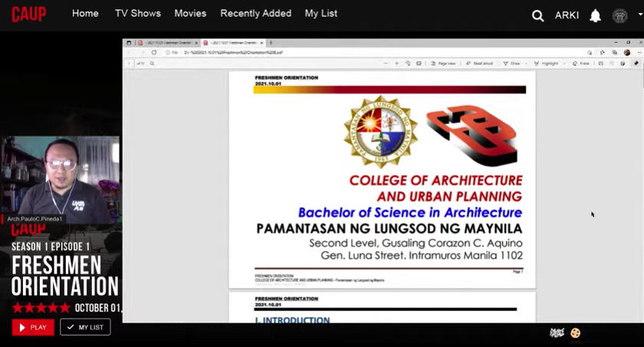Click the browser refresh button

coord(154,53)
